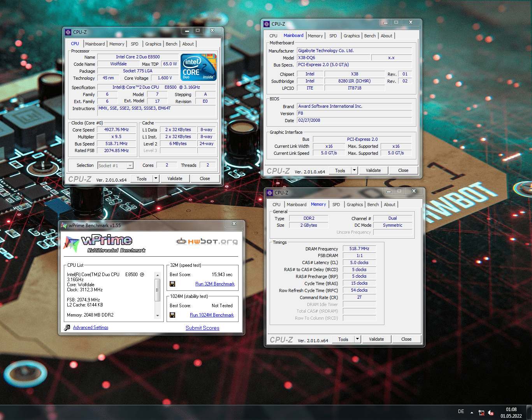Open SPD tab in CPU window
Screen dimensions: 532x420
(135, 44)
